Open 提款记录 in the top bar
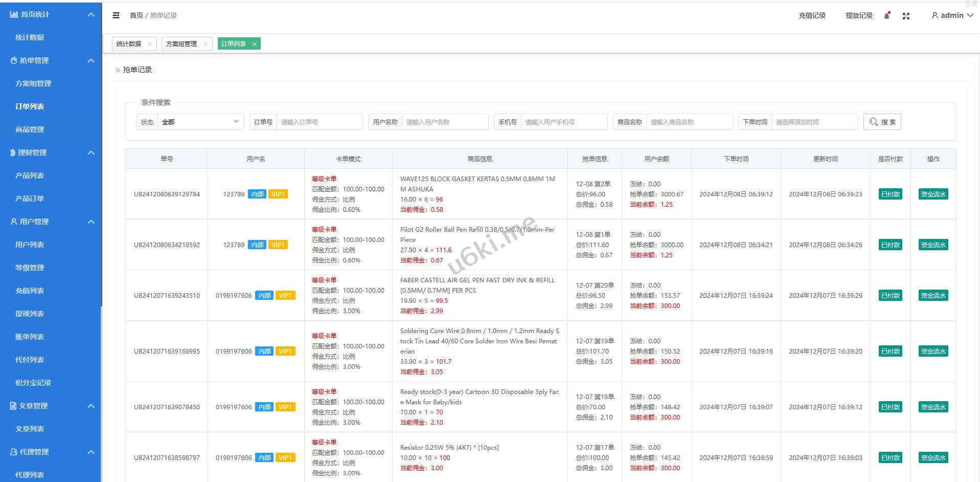The width and height of the screenshot is (980, 482). [x=859, y=15]
